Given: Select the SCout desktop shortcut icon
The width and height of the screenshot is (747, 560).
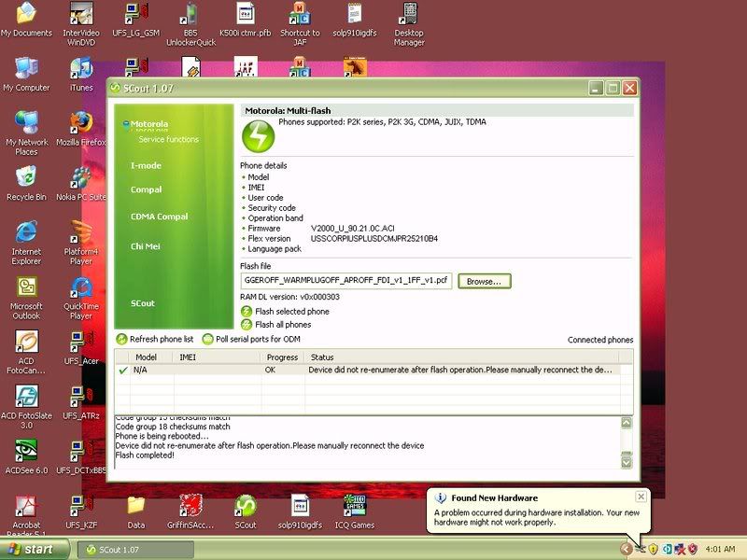Looking at the screenshot, I should (x=246, y=512).
